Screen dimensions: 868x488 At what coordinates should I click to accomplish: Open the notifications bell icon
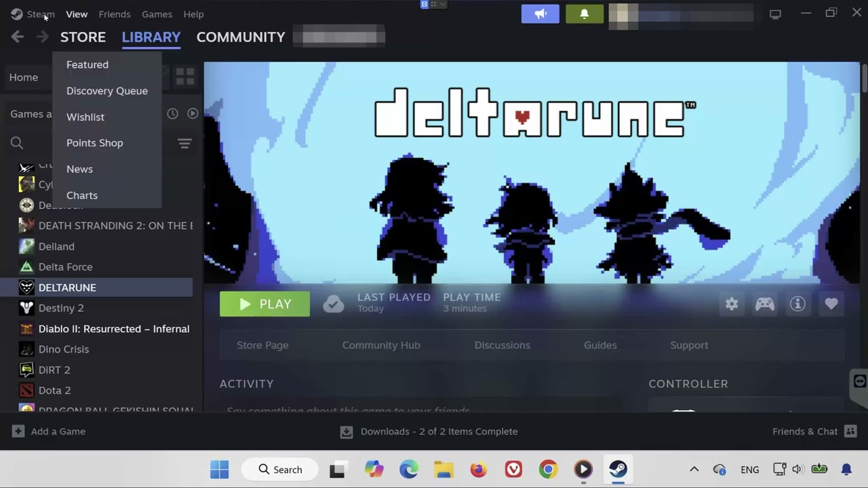tap(585, 14)
